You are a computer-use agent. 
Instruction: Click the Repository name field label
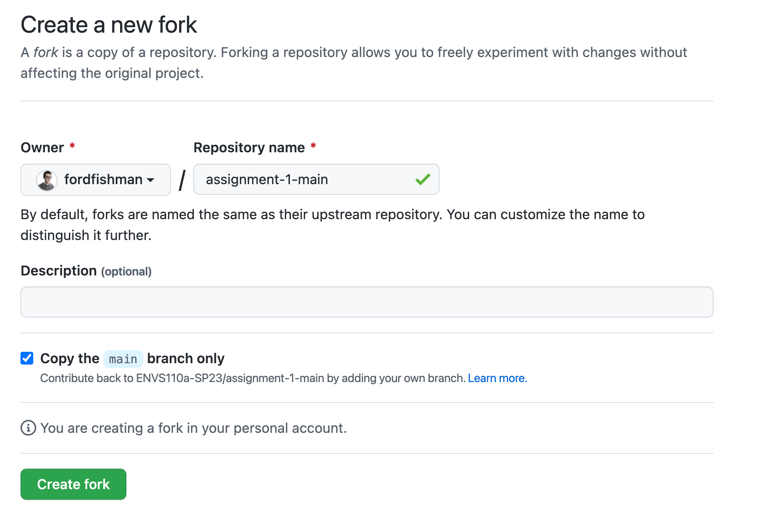coord(249,148)
